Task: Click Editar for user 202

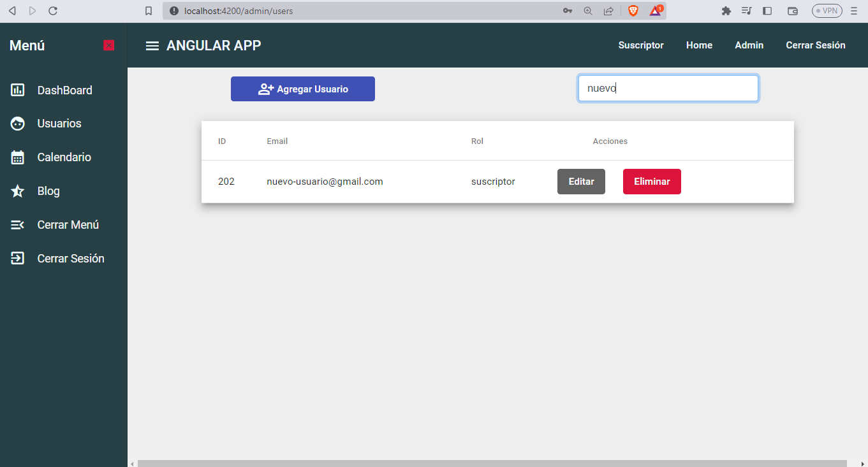Action: (x=581, y=182)
